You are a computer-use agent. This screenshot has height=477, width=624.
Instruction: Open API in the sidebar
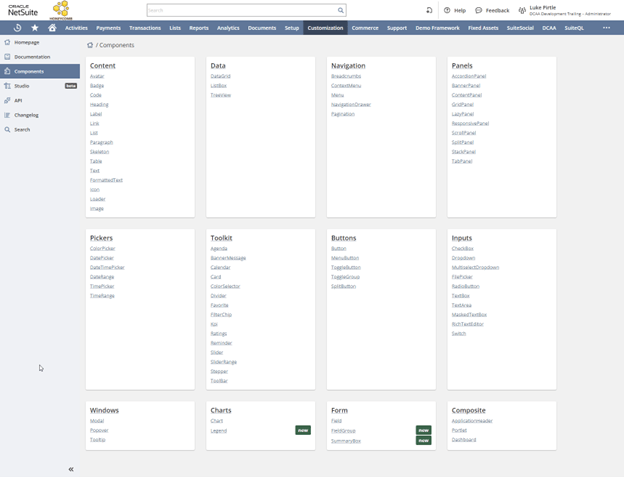click(40, 101)
